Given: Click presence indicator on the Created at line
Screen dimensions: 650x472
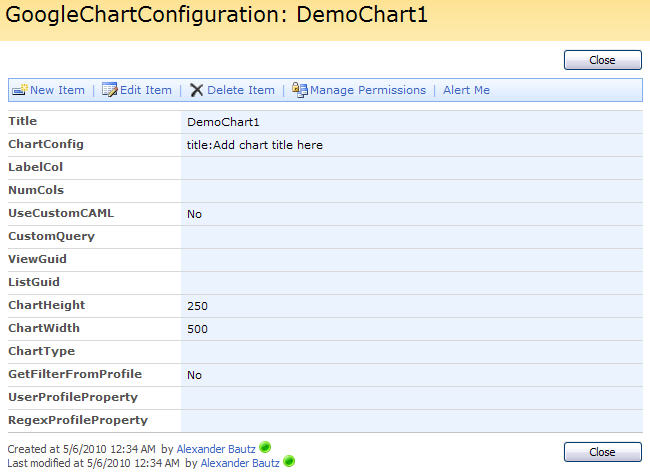Looking at the screenshot, I should [x=265, y=448].
